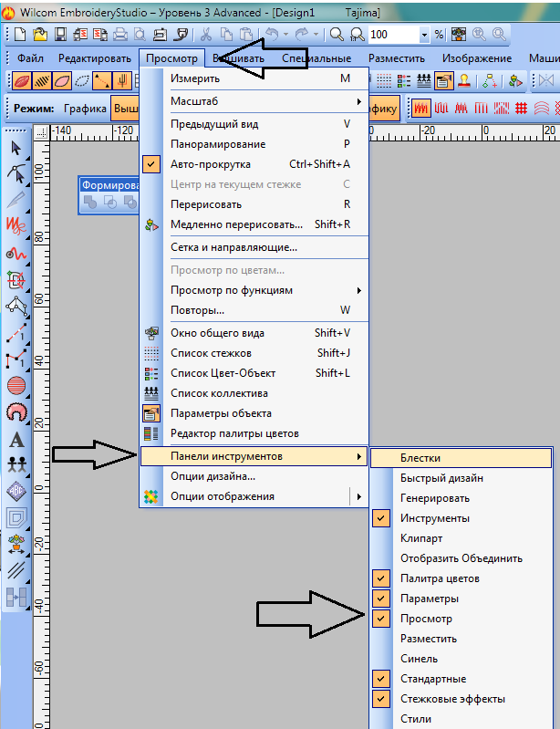Click the zoom value field showing 100
The height and width of the screenshot is (729, 560).
(394, 35)
